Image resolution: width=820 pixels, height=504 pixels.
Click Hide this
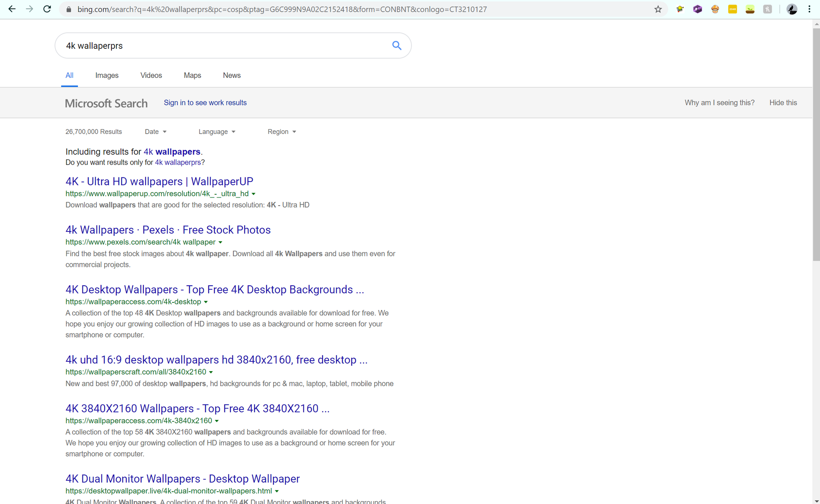point(783,103)
